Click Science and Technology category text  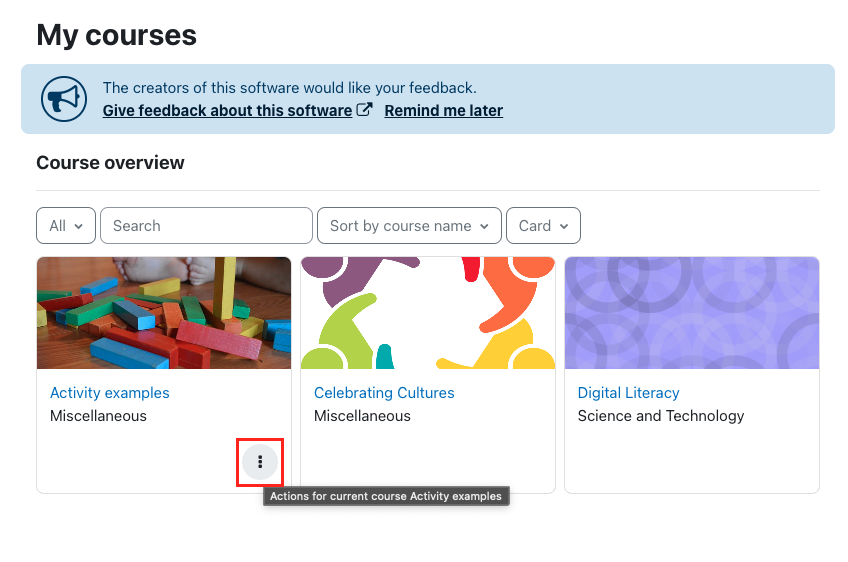661,416
